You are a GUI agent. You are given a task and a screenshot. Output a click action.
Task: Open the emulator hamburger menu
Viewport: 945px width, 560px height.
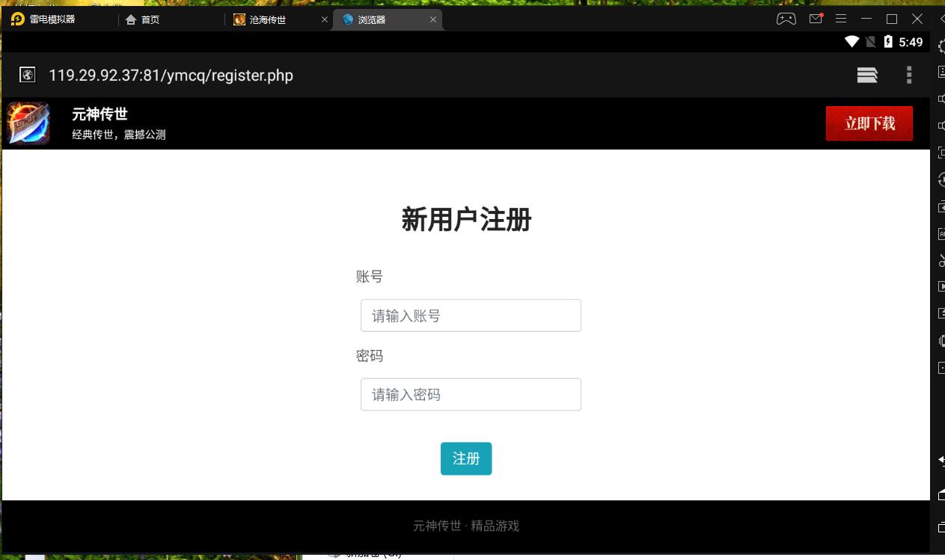point(841,19)
